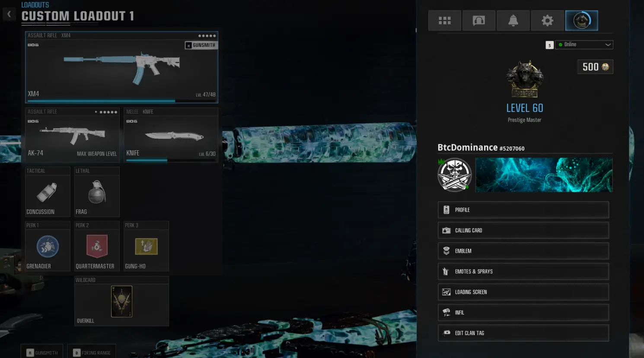Click the glowing creature calling card banner
Viewport: 644px width, 358px height.
pyautogui.click(x=544, y=175)
